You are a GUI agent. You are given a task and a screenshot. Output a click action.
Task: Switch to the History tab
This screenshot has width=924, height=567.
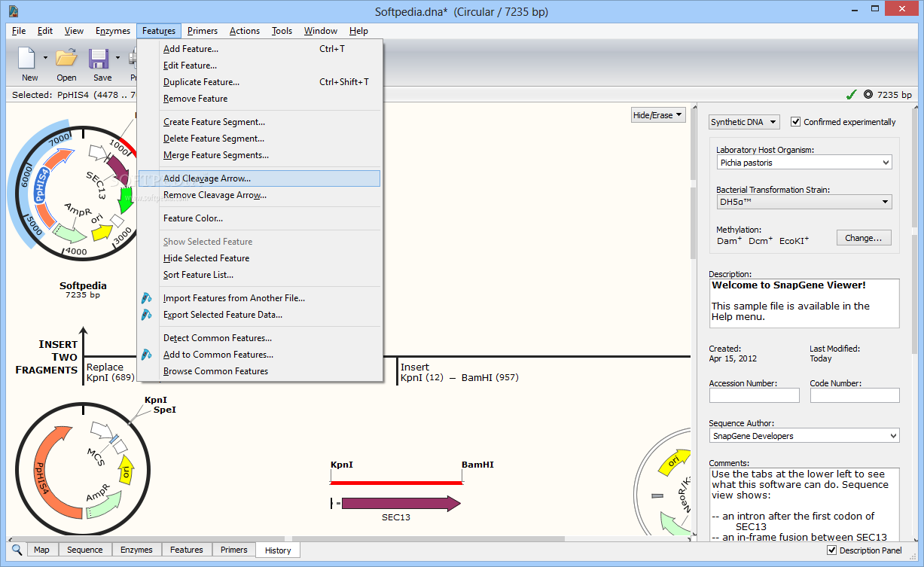278,550
